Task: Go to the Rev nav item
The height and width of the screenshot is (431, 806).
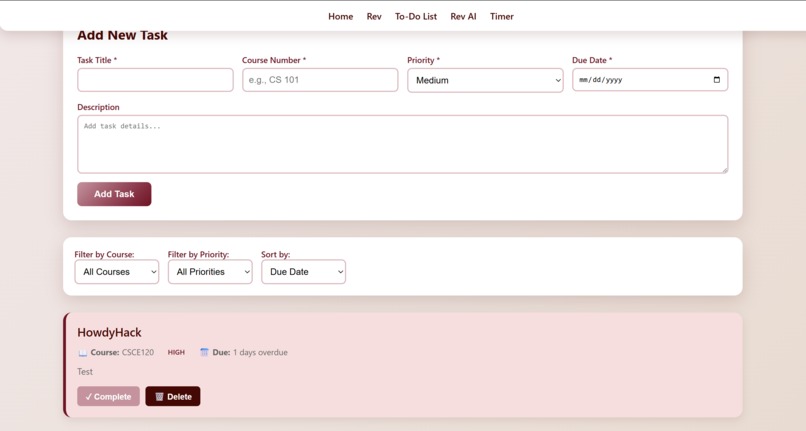Action: coord(374,16)
